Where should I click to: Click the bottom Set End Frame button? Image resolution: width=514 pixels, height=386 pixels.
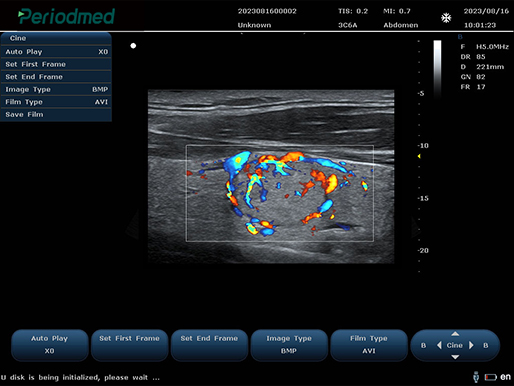pos(209,345)
